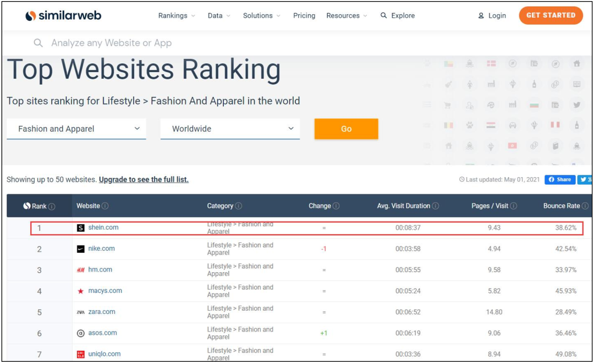Click the info icon next to Rank
This screenshot has height=364, width=594.
point(52,206)
